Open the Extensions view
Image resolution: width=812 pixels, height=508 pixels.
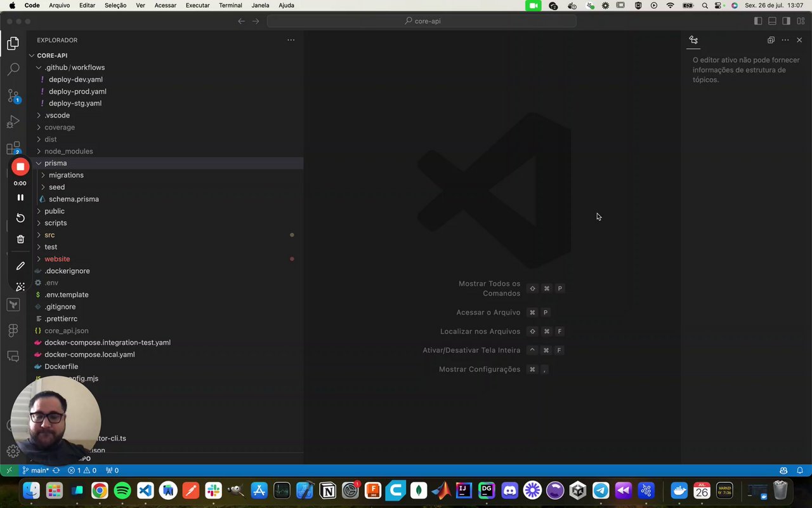[13, 149]
